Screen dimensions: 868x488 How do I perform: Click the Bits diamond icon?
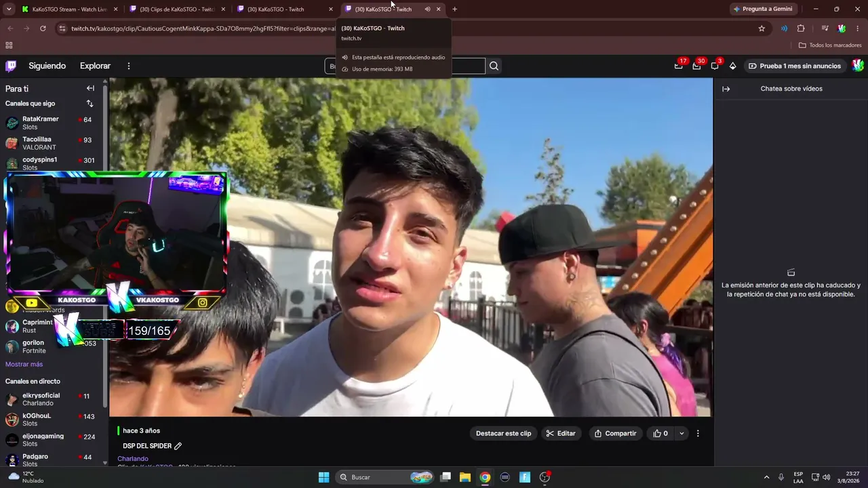[x=732, y=66]
